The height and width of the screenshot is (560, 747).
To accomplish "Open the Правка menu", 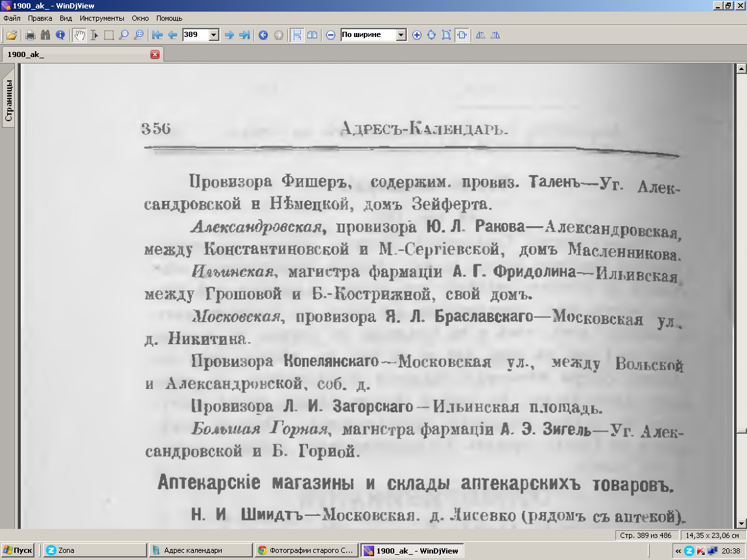I will (40, 18).
